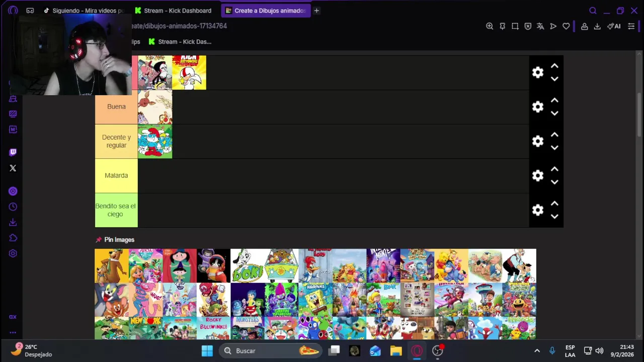Open Windows Start menu
Screen dimensions: 644x362
[x=207, y=351]
